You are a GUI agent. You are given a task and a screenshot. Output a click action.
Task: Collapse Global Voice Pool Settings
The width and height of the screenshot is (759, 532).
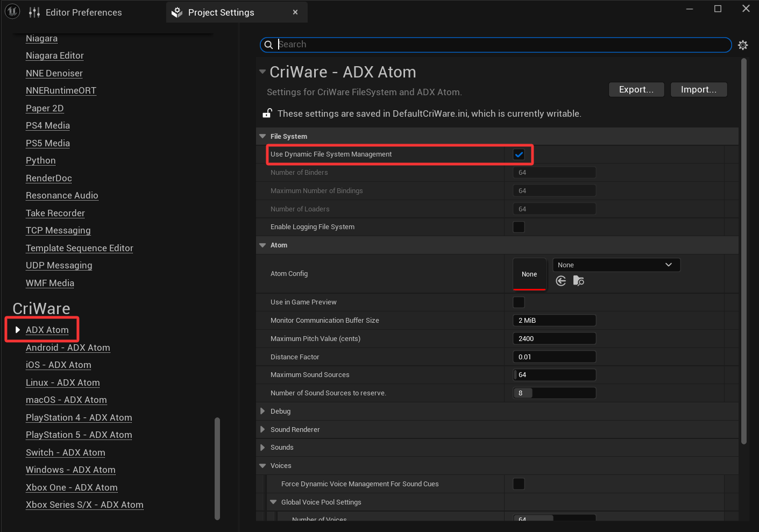click(x=273, y=502)
